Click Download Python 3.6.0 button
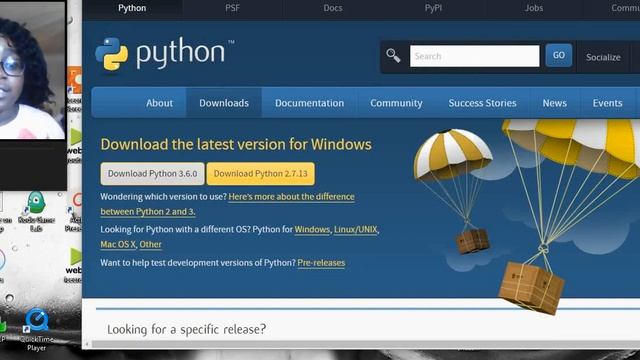Image resolution: width=640 pixels, height=360 pixels. coord(152,173)
